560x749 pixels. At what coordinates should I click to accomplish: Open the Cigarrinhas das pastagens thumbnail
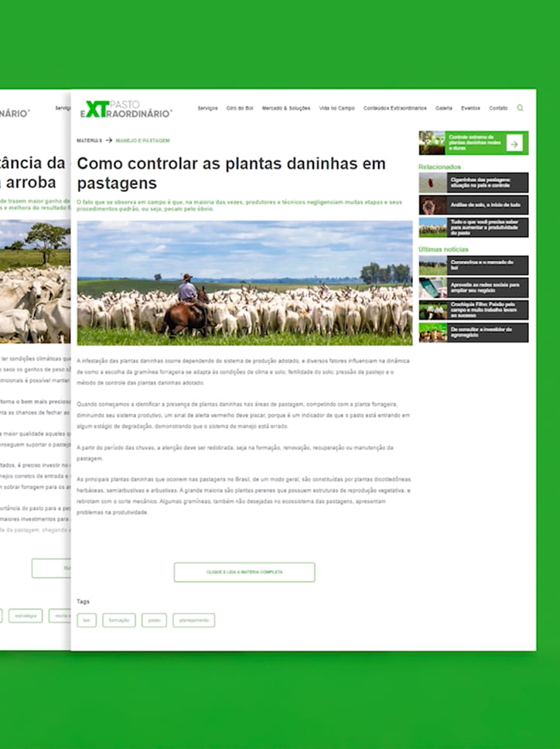point(432,183)
